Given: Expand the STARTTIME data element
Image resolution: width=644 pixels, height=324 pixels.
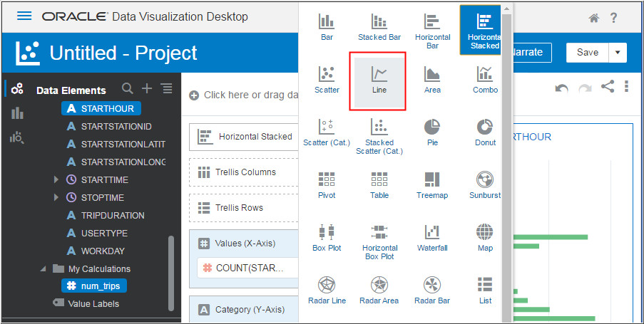Looking at the screenshot, I should point(57,179).
